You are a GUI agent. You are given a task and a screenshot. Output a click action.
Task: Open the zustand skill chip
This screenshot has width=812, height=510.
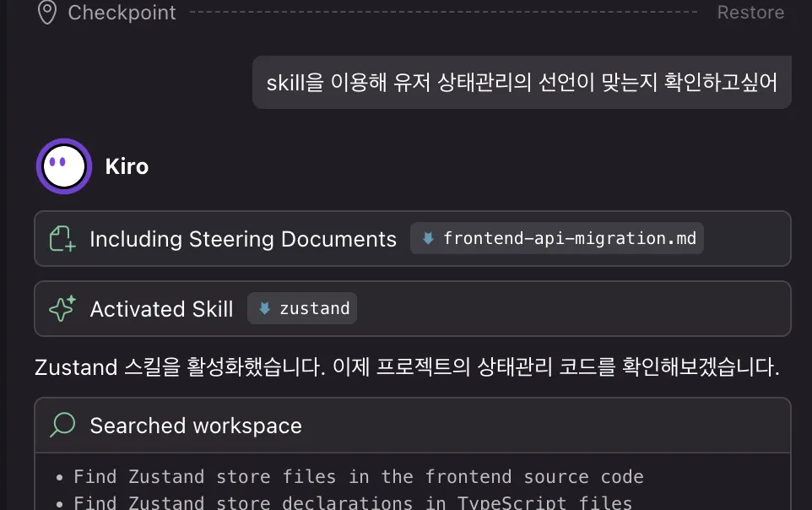click(x=302, y=308)
